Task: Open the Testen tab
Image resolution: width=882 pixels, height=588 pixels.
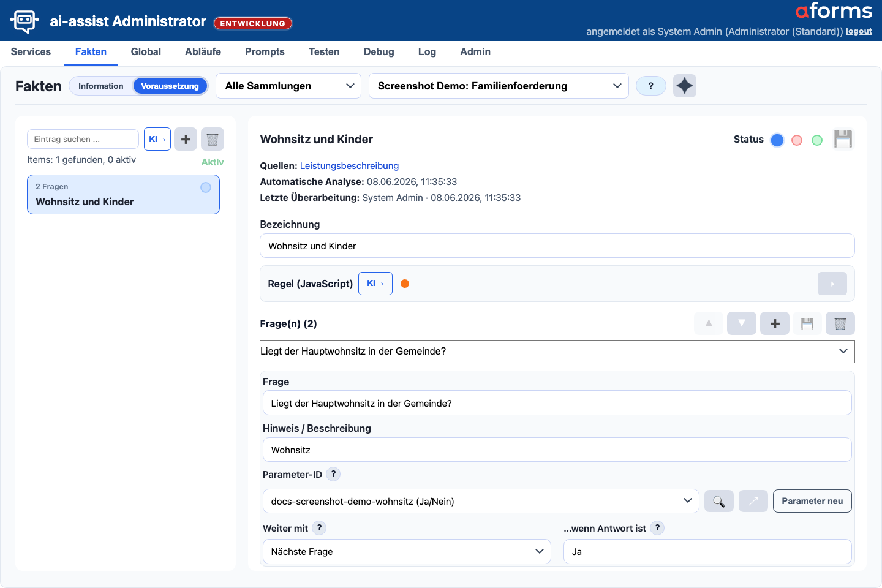Action: pos(324,52)
